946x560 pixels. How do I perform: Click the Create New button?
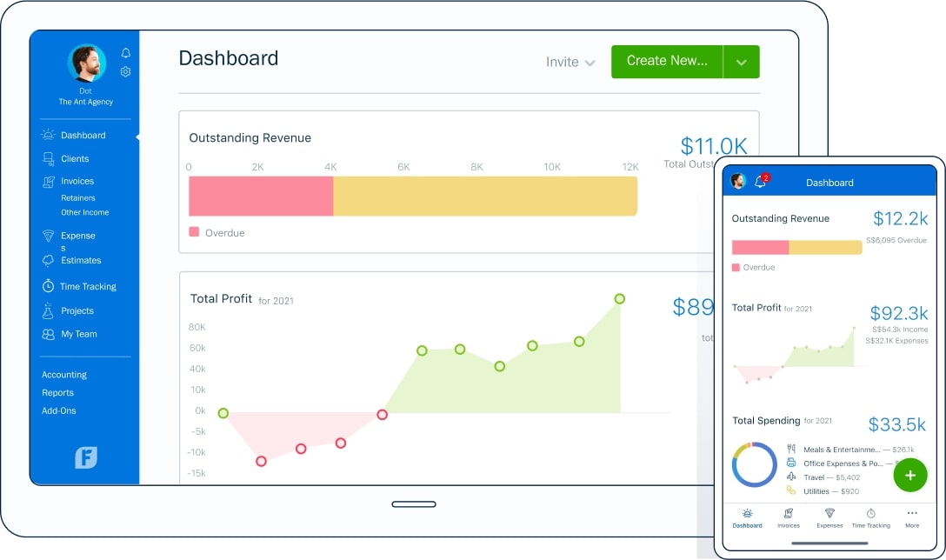click(666, 62)
